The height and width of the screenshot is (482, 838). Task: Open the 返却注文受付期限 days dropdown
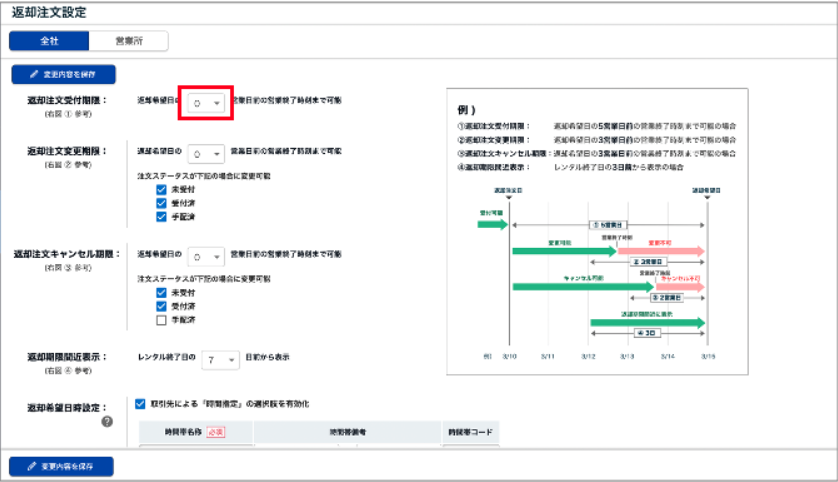[206, 102]
